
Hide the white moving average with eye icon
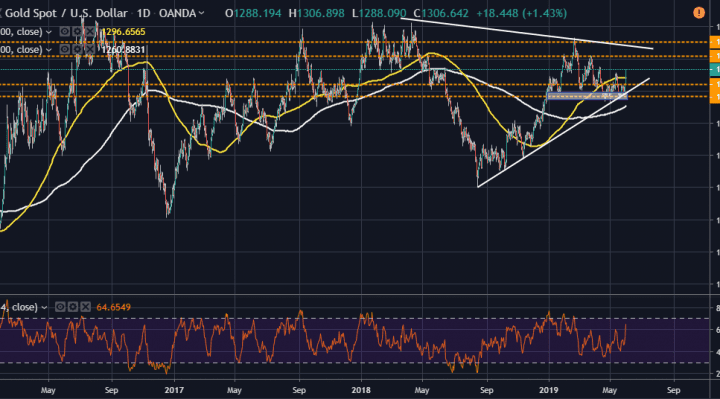(65, 49)
